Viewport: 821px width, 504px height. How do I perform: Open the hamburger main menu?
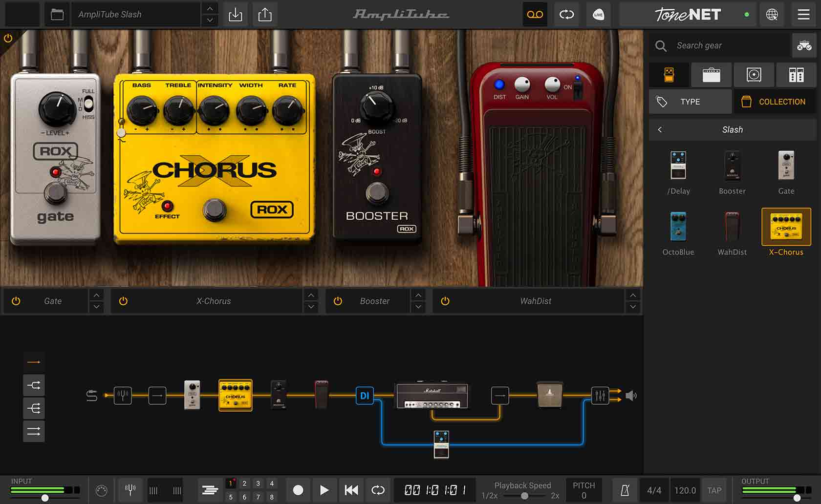click(x=804, y=15)
